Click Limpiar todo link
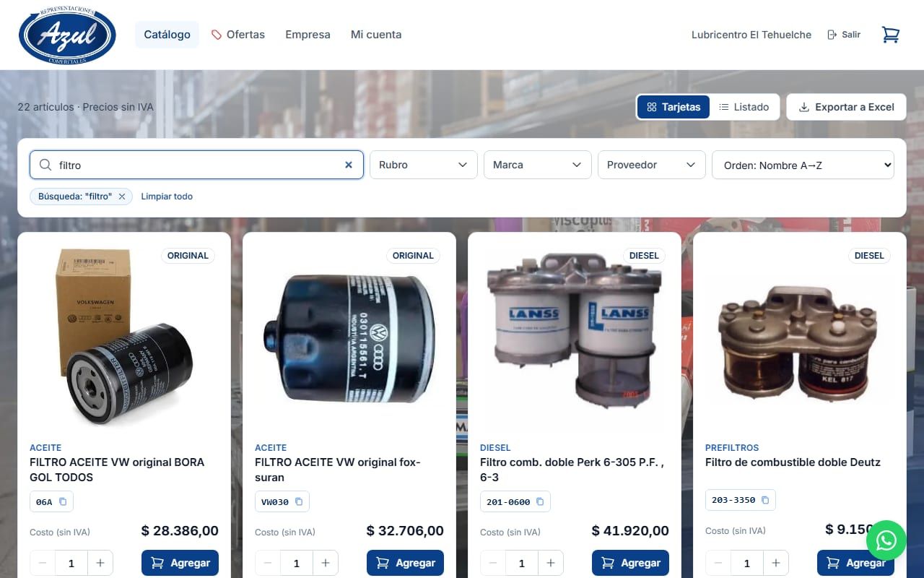 click(x=167, y=197)
